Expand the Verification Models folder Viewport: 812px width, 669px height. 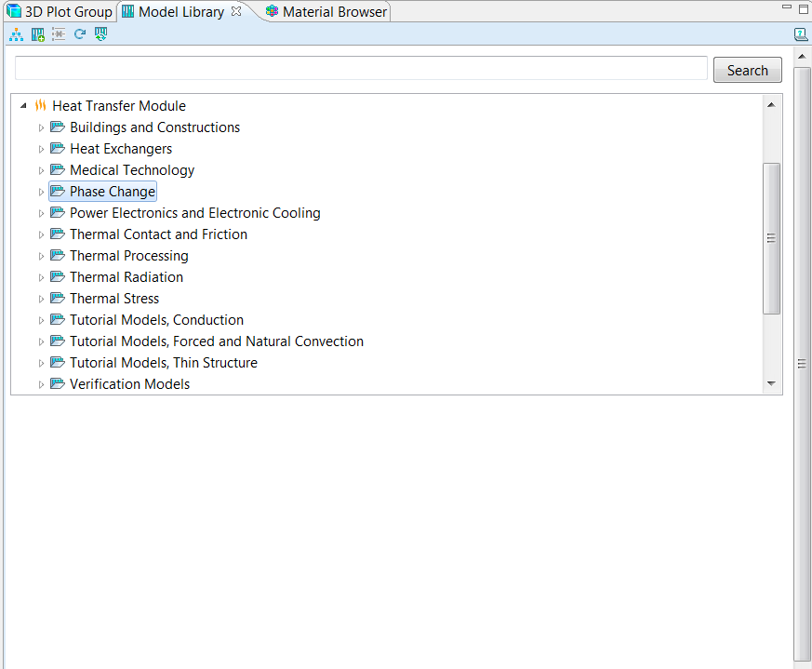tap(41, 384)
